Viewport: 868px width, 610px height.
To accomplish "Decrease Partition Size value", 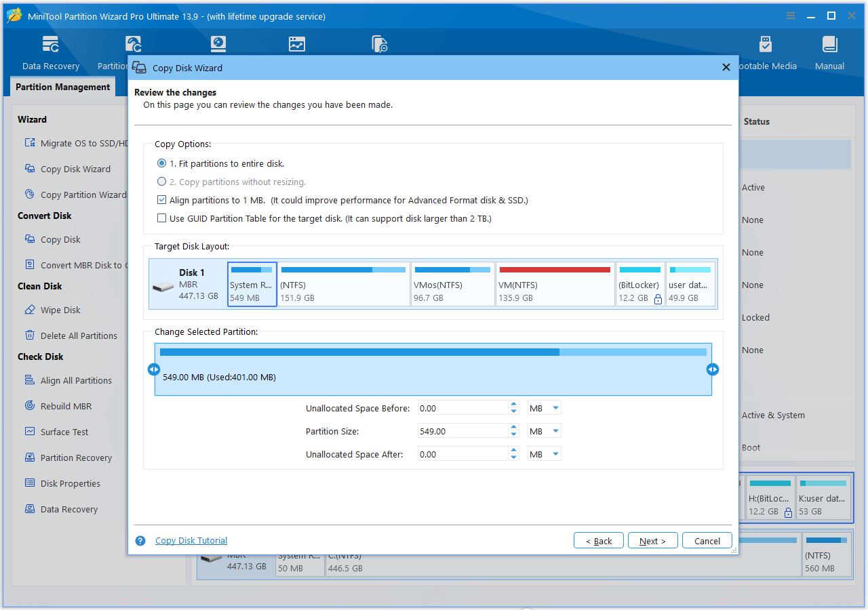I will click(x=513, y=435).
